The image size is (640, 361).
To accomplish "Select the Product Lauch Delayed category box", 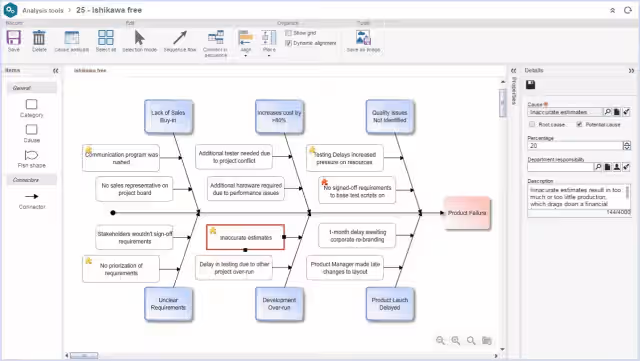I will pos(390,304).
